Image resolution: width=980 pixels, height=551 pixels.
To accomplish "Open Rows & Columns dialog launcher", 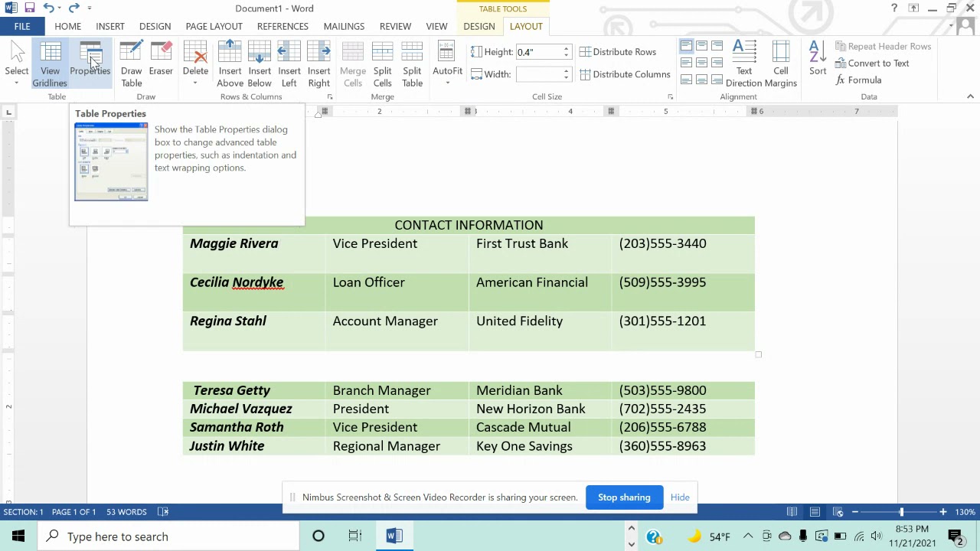I will click(x=330, y=97).
